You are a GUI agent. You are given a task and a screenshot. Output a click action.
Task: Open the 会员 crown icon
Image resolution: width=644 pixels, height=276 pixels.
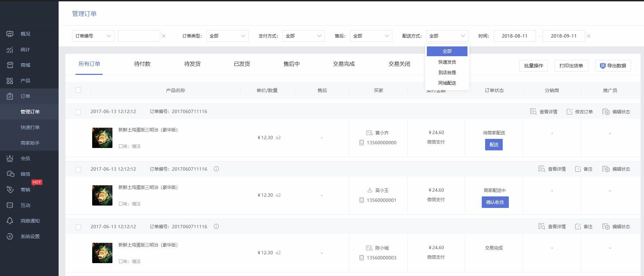10,158
